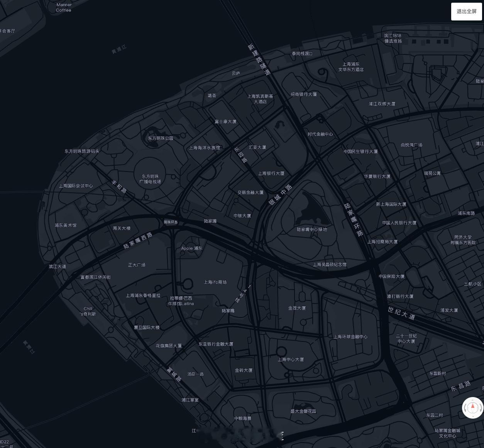
Task: Click 上海环球金融中心 label
Action: click(350, 337)
